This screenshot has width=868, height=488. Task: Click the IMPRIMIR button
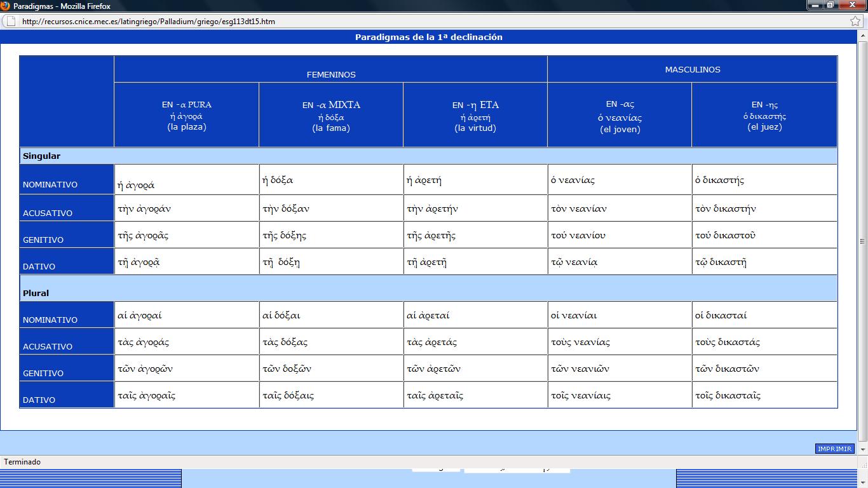pos(835,449)
